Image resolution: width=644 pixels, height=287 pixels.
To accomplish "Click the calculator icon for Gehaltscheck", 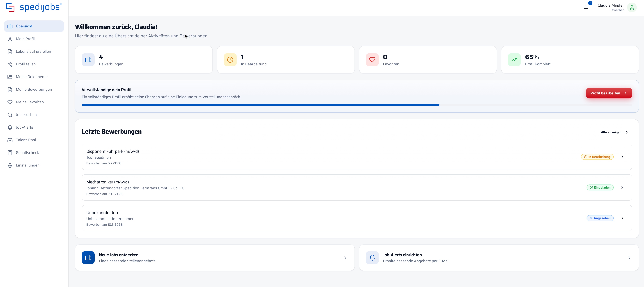I will (x=10, y=153).
